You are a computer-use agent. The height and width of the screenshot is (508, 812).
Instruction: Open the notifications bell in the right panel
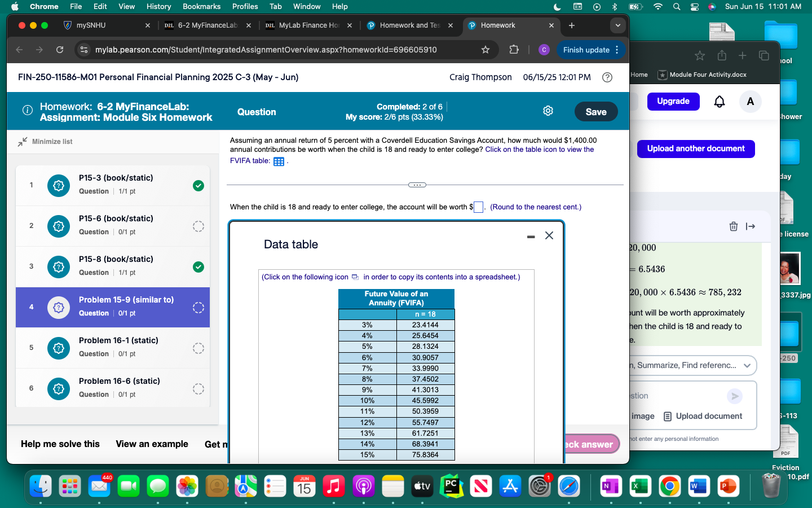[720, 102]
